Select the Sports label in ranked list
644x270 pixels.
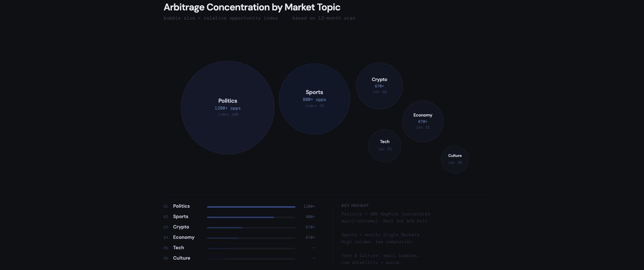click(x=180, y=217)
